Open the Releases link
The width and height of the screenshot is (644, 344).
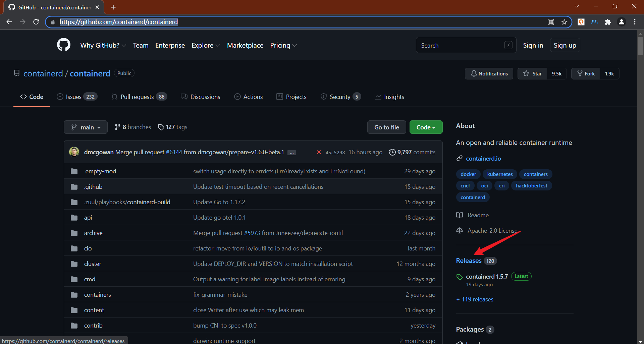click(469, 261)
